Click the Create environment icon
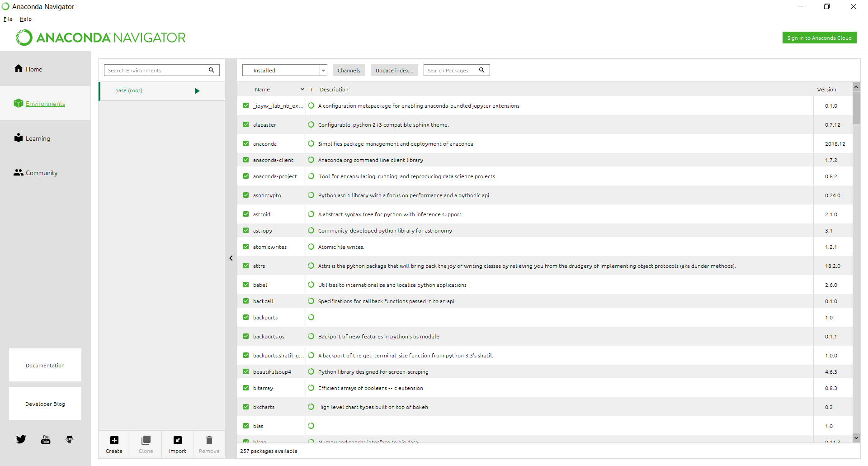The height and width of the screenshot is (466, 868). [114, 440]
